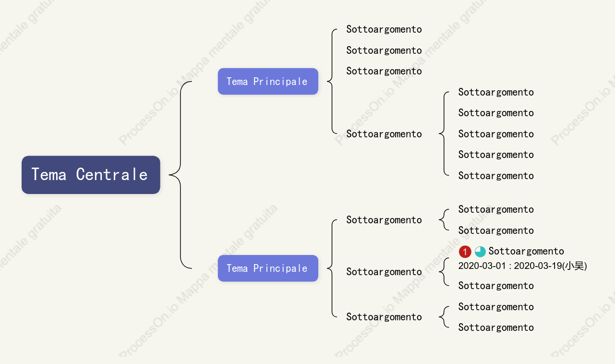Select the bottom-most Sottoargomento leaf in the map

496,328
